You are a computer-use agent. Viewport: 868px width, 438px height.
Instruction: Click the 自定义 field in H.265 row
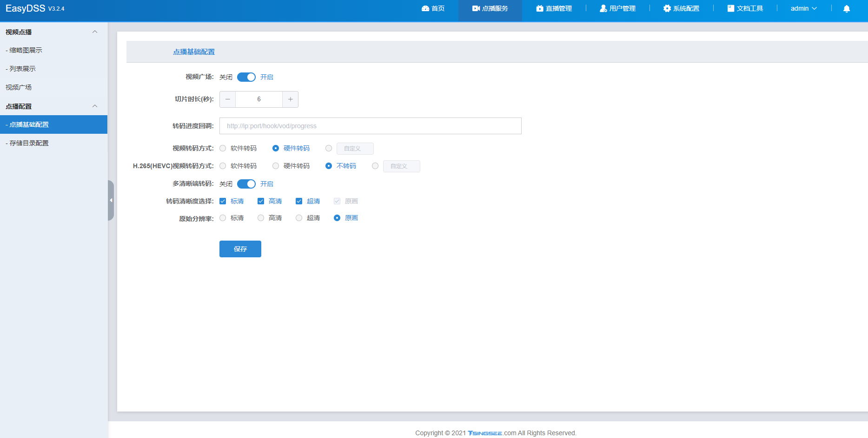click(x=402, y=166)
